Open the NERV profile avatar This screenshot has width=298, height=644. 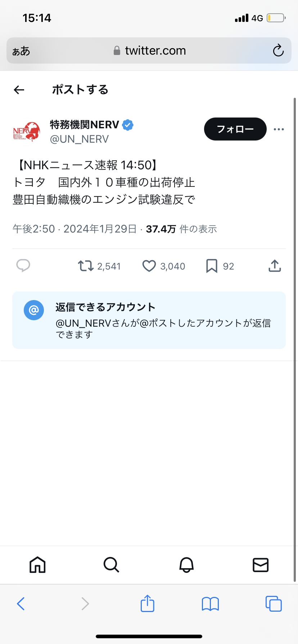[x=27, y=132]
